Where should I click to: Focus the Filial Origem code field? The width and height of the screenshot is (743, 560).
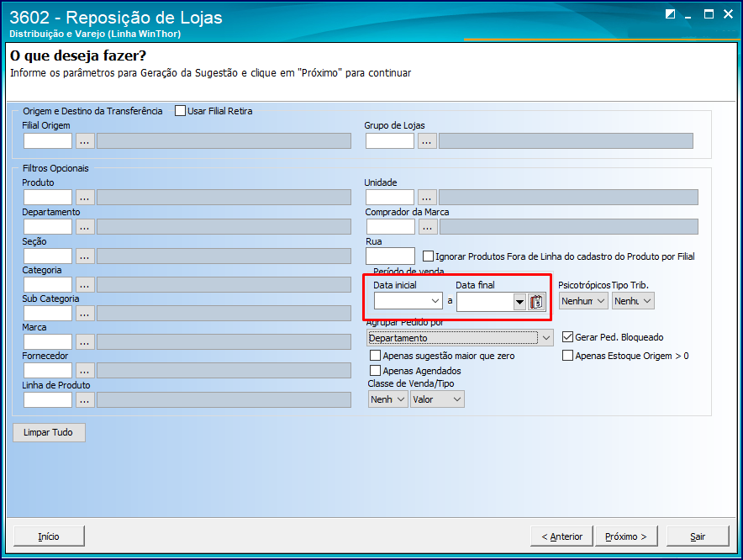click(48, 141)
